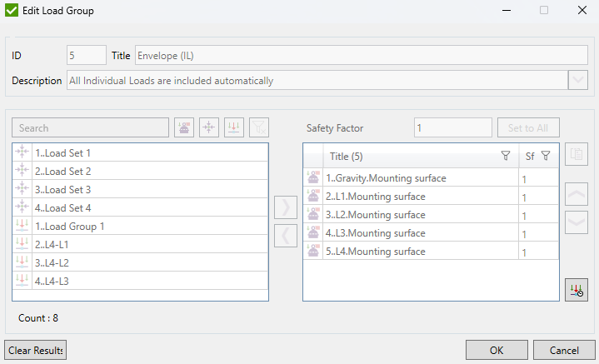Image resolution: width=599 pixels, height=364 pixels.
Task: Click the left arrow to remove selected load
Action: 286,236
